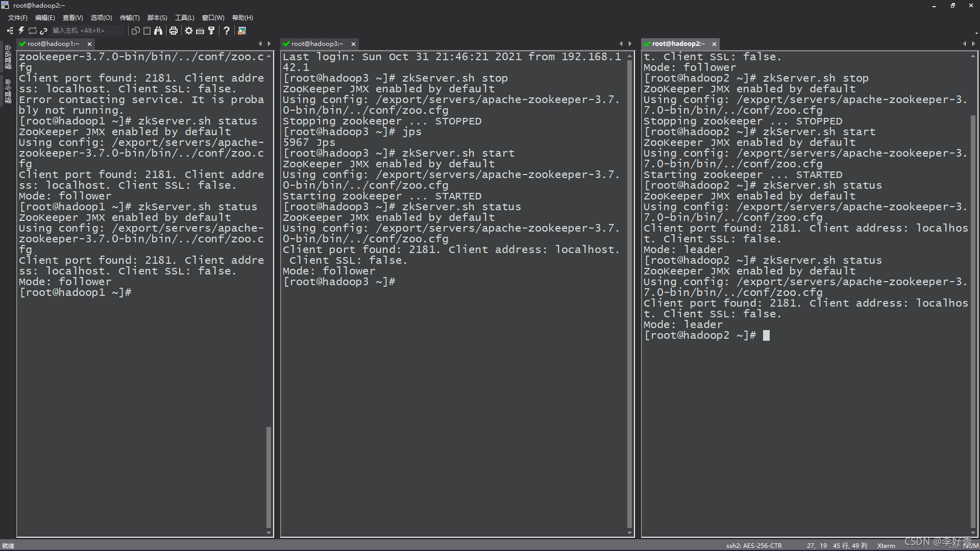The image size is (980, 551).
Task: Click left tab-scroll arrow in hadoop1 pane
Action: click(x=260, y=44)
